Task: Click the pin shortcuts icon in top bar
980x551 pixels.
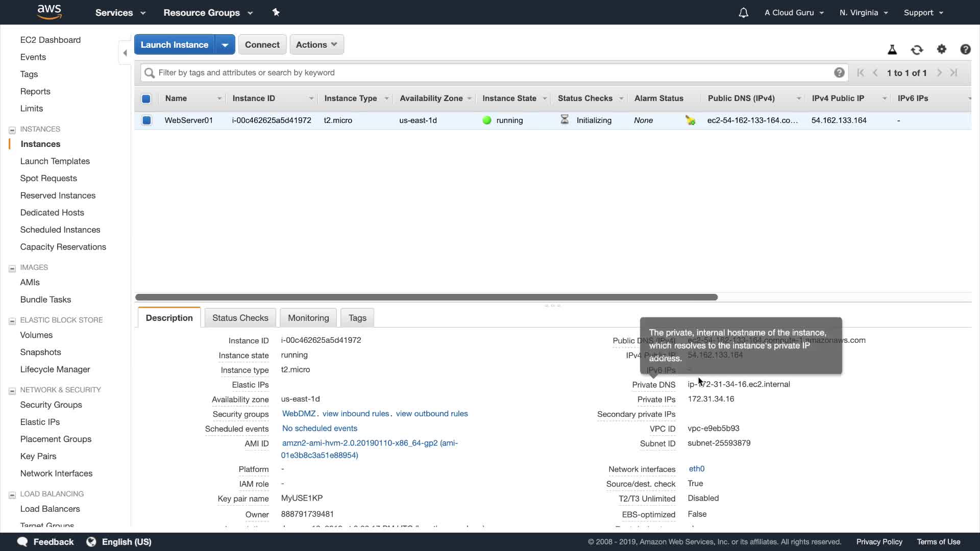Action: tap(276, 12)
